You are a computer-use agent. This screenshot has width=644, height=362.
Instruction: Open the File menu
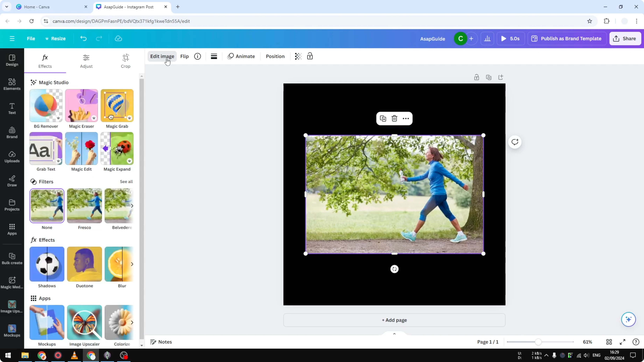(31, 38)
